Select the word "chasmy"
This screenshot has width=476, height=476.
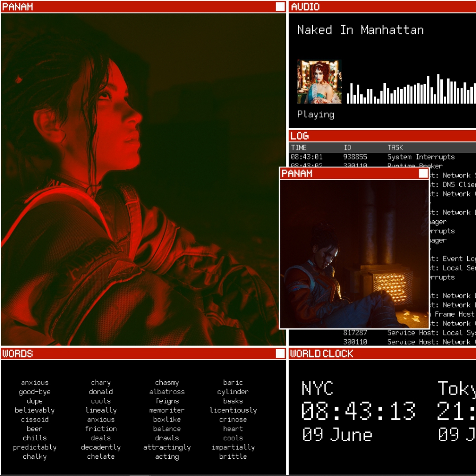click(x=167, y=383)
